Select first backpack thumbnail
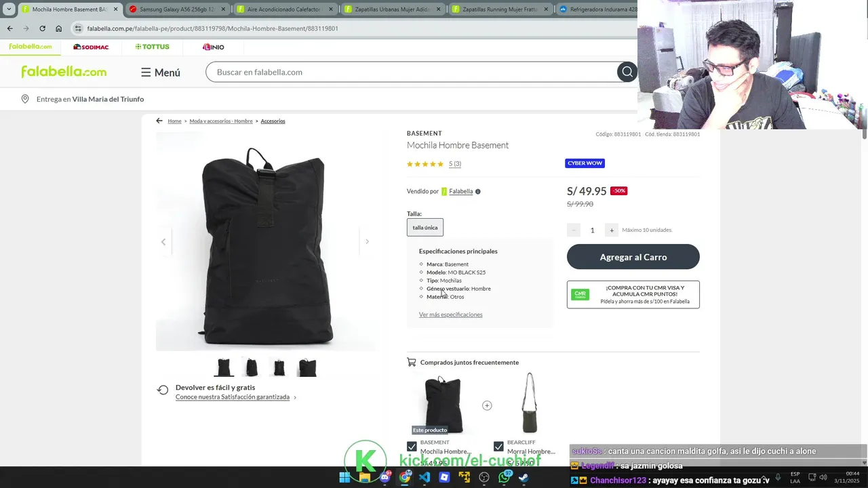Viewport: 868px width, 488px height. tap(224, 367)
